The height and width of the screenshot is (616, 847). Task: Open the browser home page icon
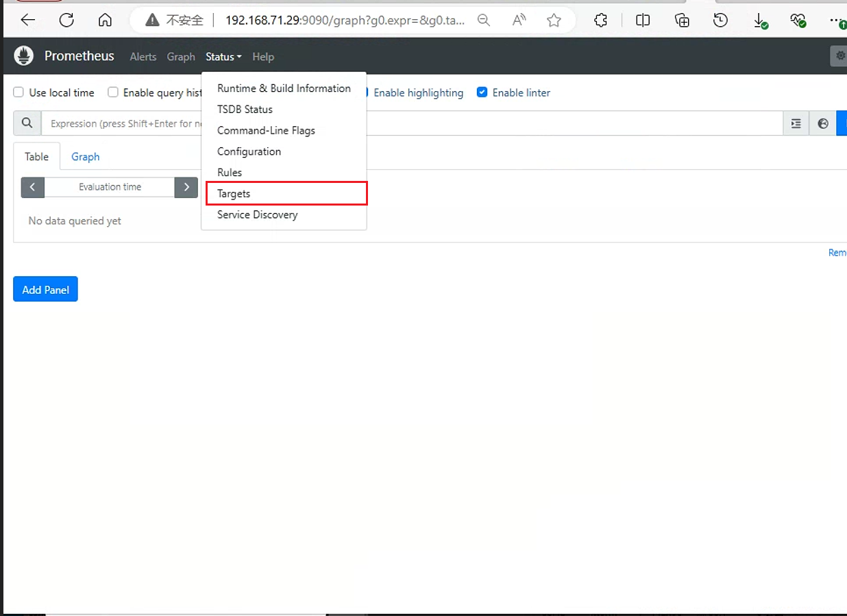coord(105,21)
